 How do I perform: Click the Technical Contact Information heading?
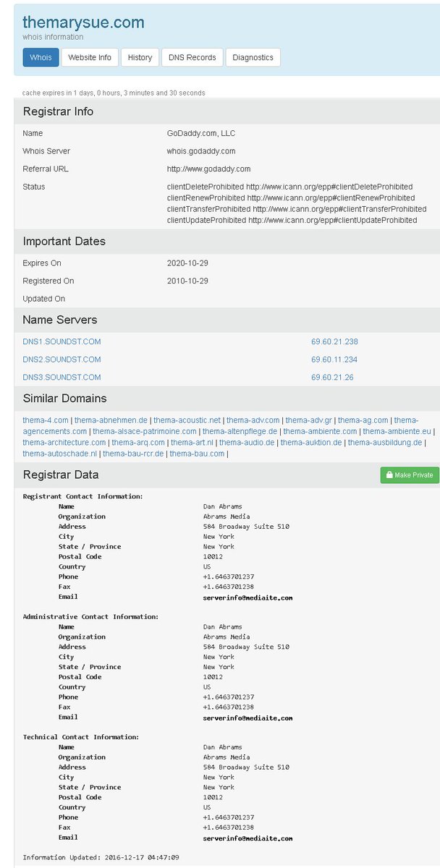(x=81, y=737)
